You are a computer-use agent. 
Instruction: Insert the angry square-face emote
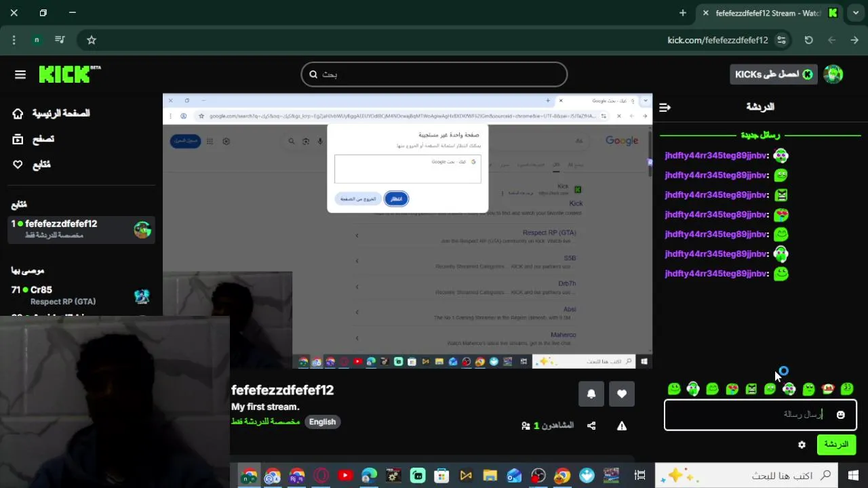pos(751,389)
